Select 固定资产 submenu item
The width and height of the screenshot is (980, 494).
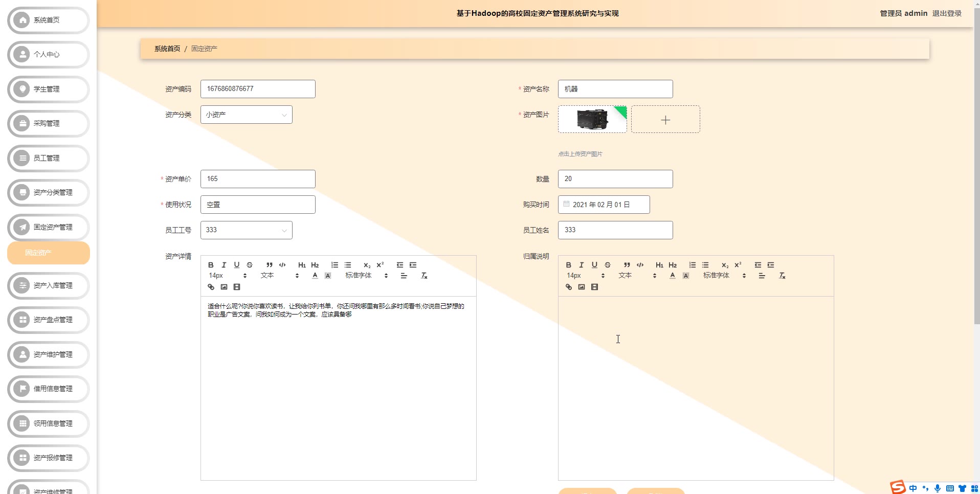click(x=49, y=253)
